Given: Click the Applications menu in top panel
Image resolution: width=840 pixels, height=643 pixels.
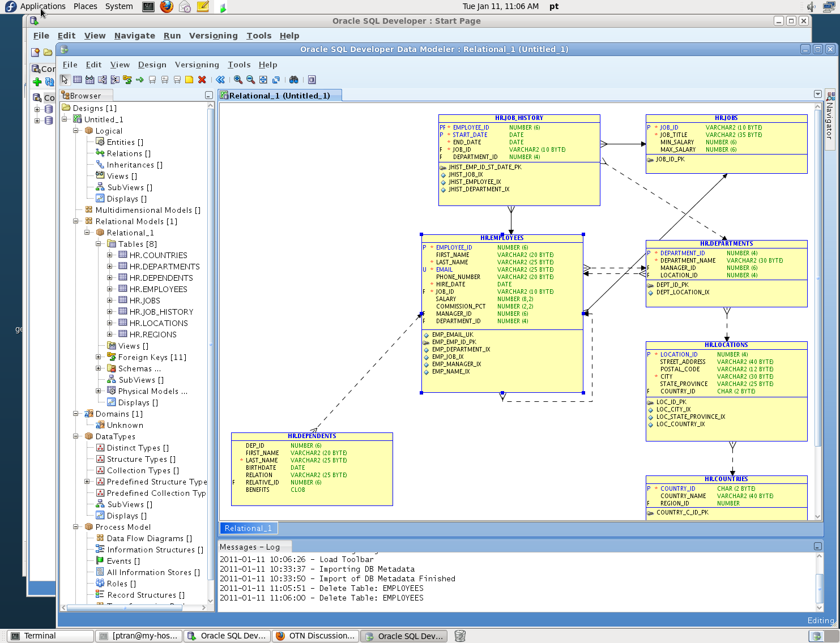Looking at the screenshot, I should click(42, 6).
